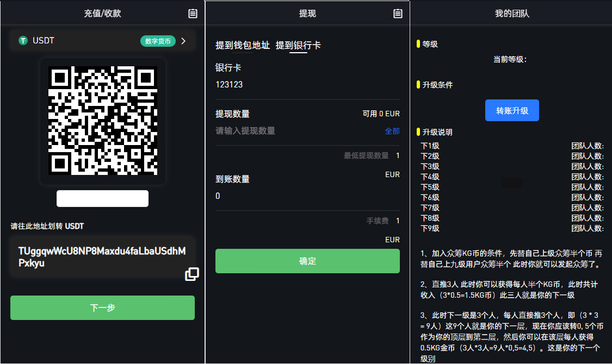Viewport: 612px width, 364px height.
Task: Click the 手续费 fee label
Action: click(377, 221)
